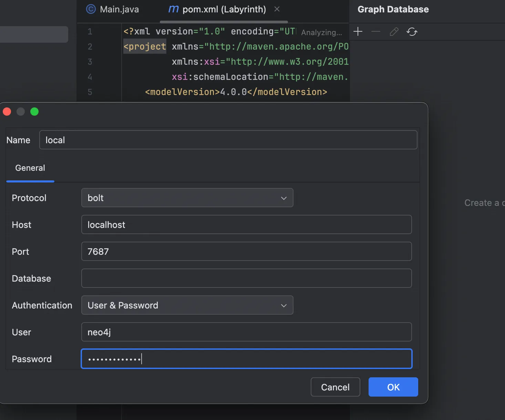This screenshot has height=420, width=505.
Task: Close the pom.xml editor tab
Action: pos(277,9)
